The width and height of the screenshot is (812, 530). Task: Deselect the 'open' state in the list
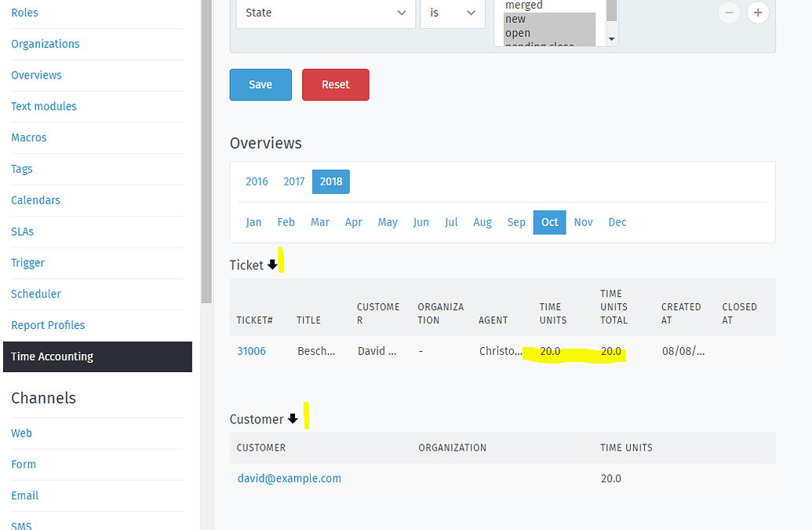519,32
